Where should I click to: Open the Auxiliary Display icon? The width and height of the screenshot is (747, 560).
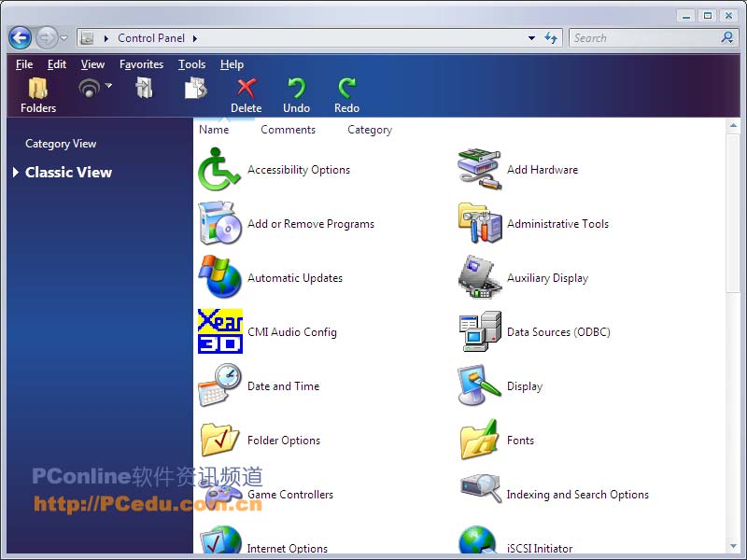point(480,277)
